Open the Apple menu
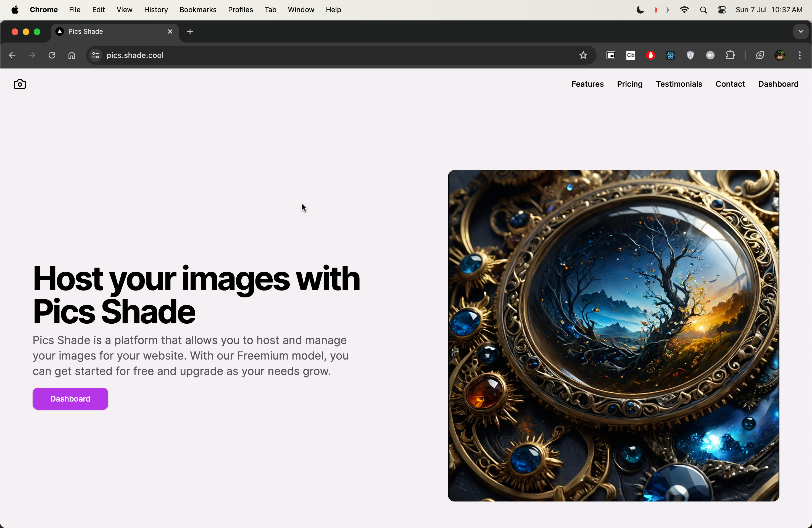This screenshot has height=528, width=812. 15,10
